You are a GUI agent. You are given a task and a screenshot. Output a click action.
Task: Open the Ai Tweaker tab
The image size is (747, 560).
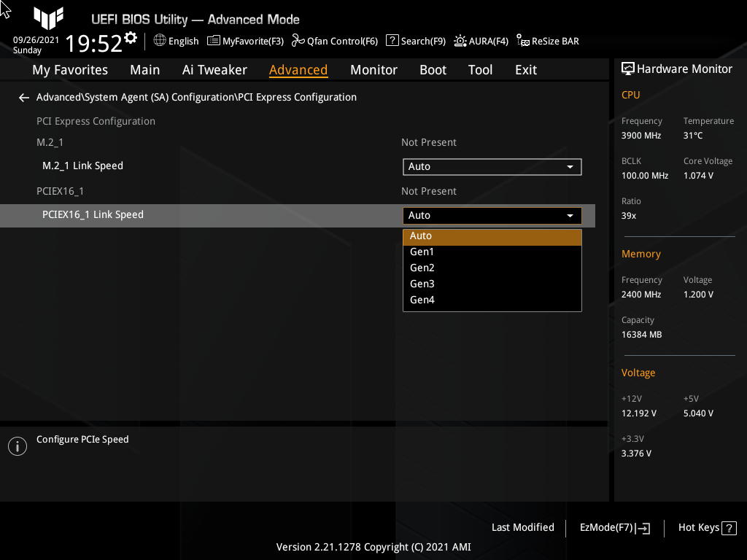point(214,69)
